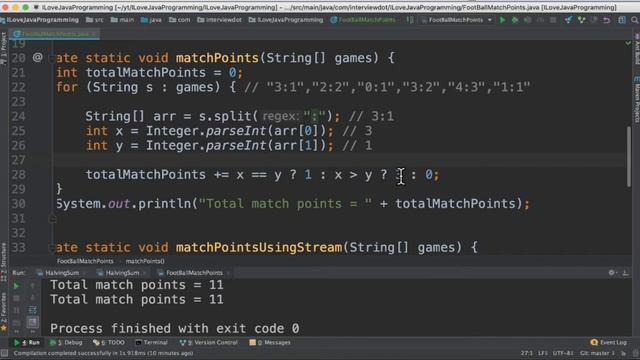The height and width of the screenshot is (360, 640).
Task: Open the Version Control tool window
Action: pos(209,342)
